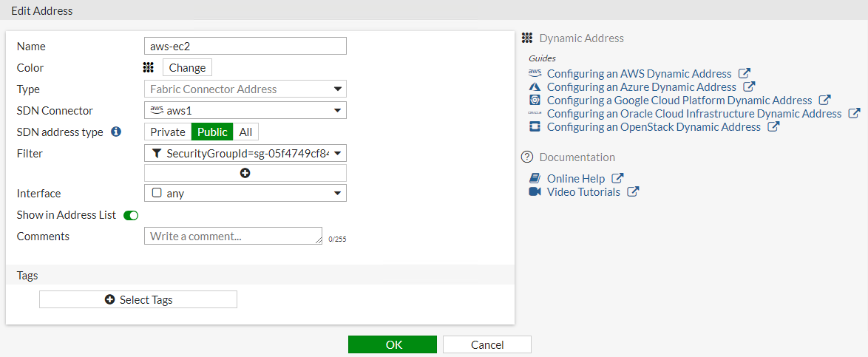Screen dimensions: 868x357
Task: Open the SDN Connector dropdown
Action: (245, 110)
